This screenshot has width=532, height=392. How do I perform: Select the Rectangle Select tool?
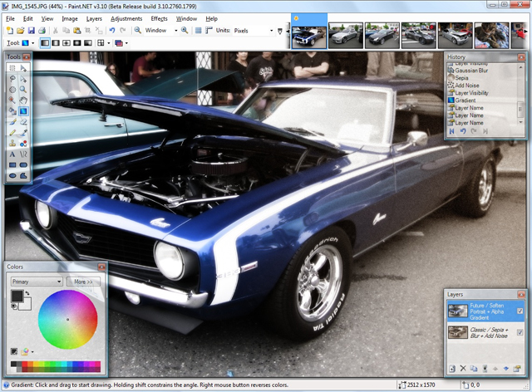coord(12,68)
